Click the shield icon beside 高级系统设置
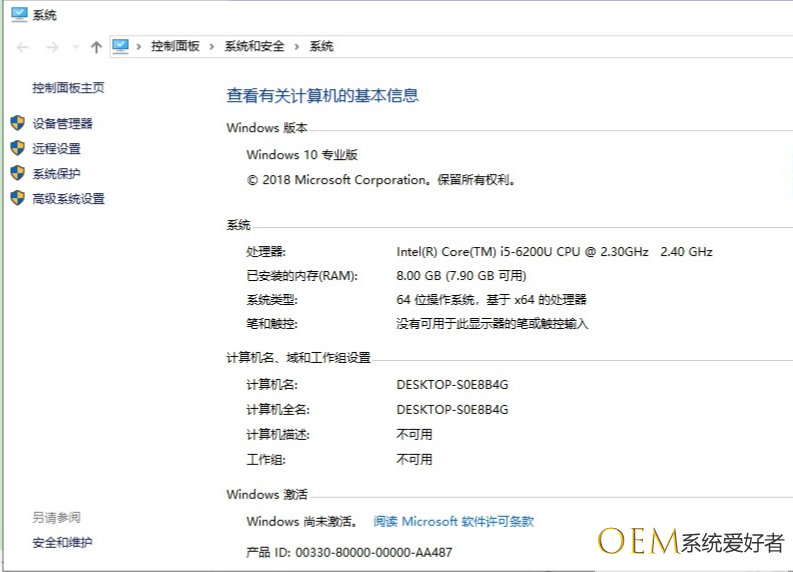Viewport: 793px width, 572px height. (x=17, y=198)
